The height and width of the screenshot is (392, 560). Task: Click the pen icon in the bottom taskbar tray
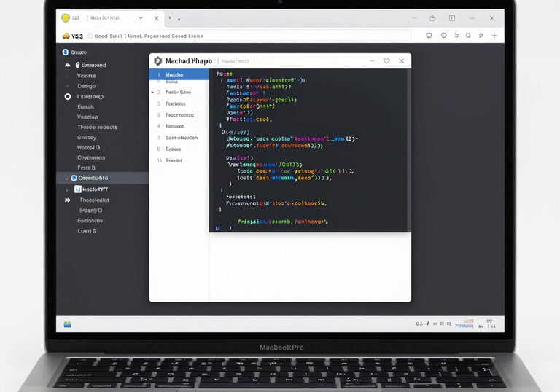(x=427, y=324)
